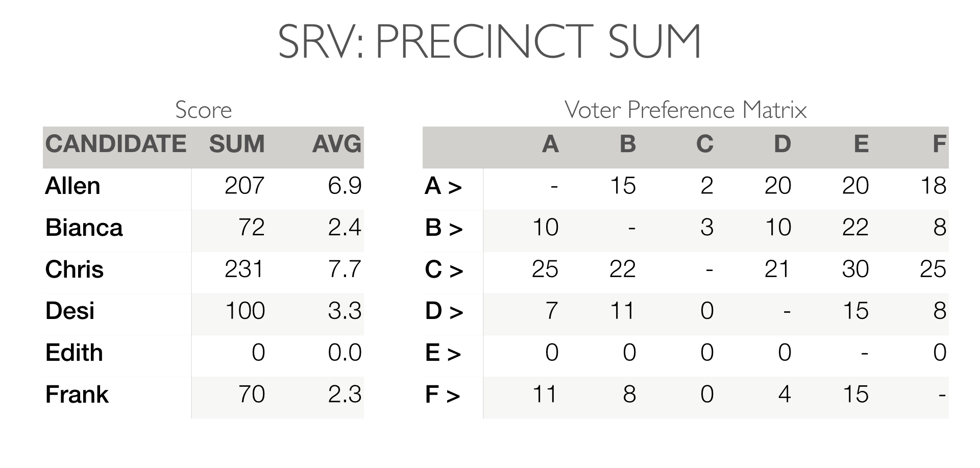Image resolution: width=980 pixels, height=468 pixels.
Task: Click the Score table heading
Action: (x=203, y=110)
